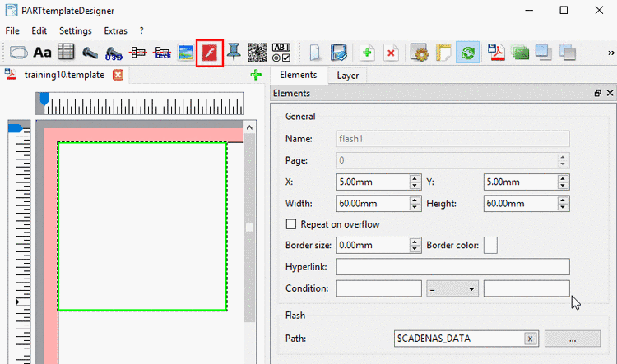
Task: Select the Flash element tool
Action: point(209,53)
